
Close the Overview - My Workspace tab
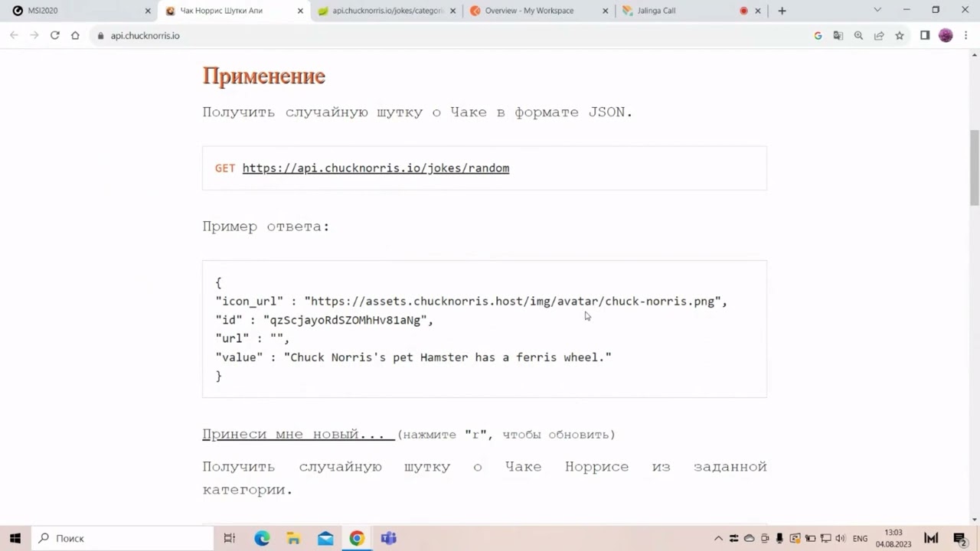click(606, 11)
